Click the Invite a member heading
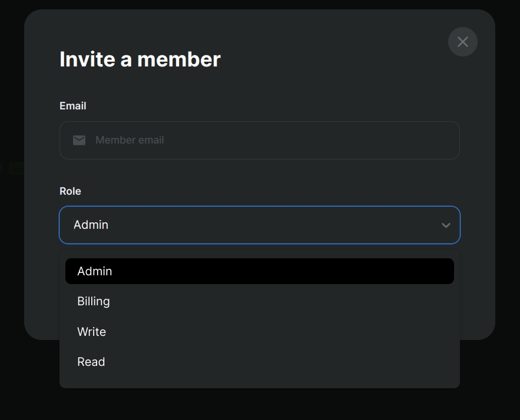The image size is (520, 420). (x=140, y=59)
